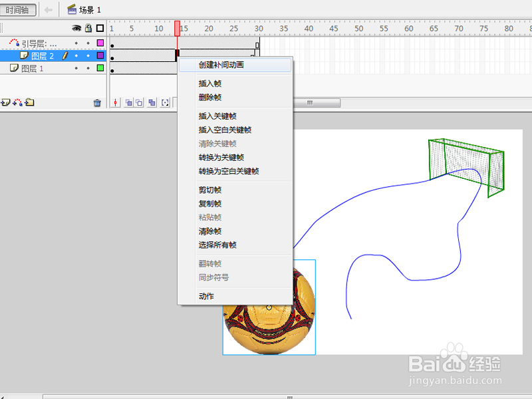Image resolution: width=532 pixels, height=399 pixels.
Task: Choose 复制帧 from context menu
Action: coord(235,203)
